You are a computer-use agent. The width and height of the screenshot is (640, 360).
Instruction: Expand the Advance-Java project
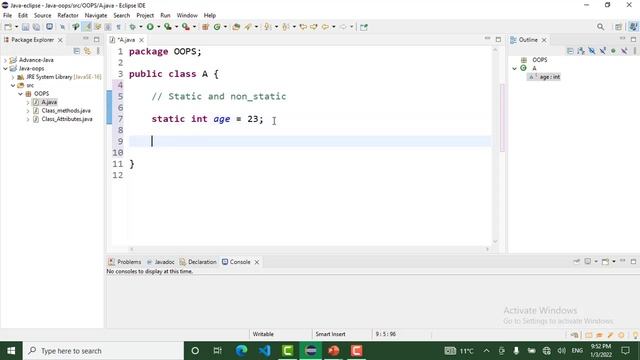tap(5, 60)
